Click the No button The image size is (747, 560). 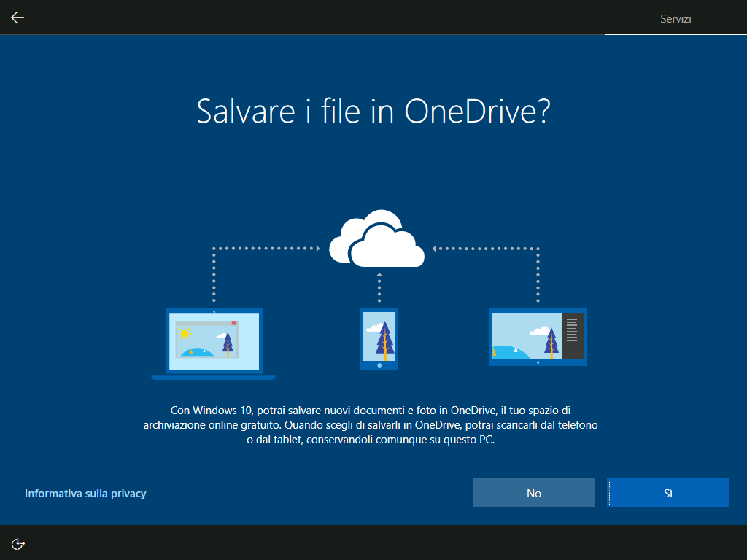tap(533, 493)
